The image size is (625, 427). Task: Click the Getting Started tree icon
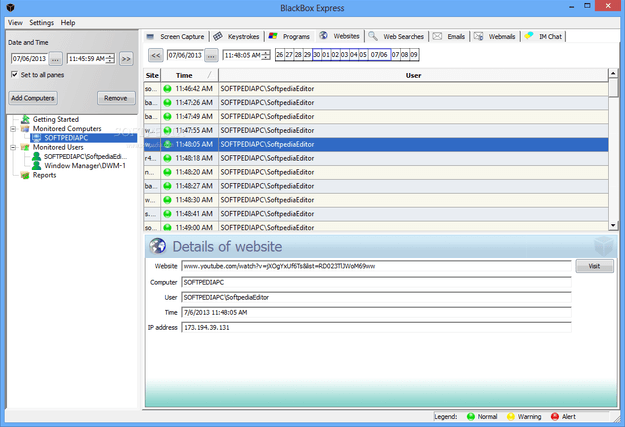[26, 119]
